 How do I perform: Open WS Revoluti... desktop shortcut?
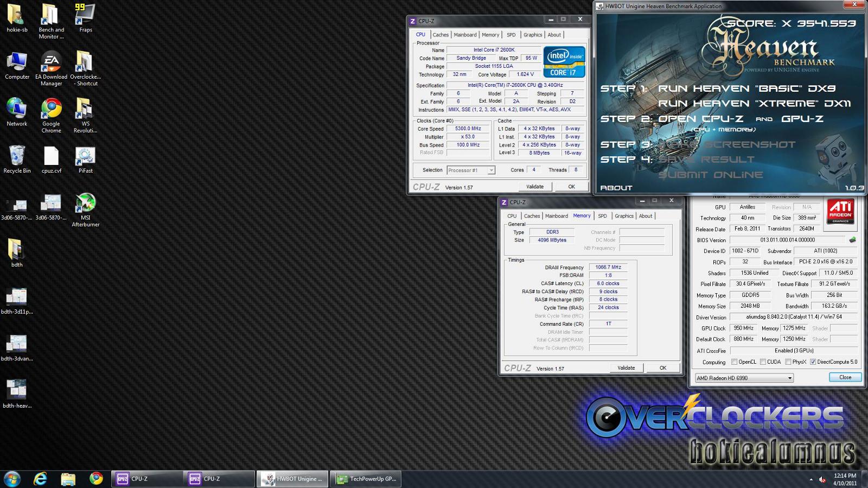point(86,115)
